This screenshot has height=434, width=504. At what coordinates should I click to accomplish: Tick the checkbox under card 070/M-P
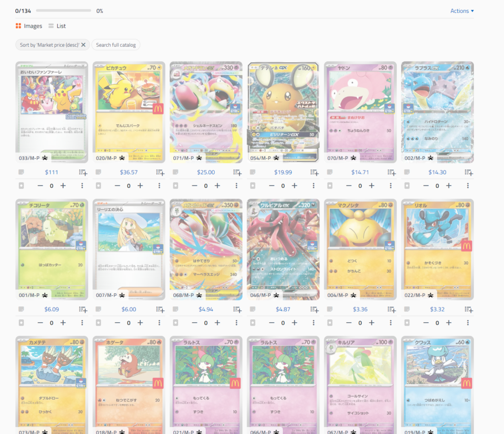click(330, 186)
